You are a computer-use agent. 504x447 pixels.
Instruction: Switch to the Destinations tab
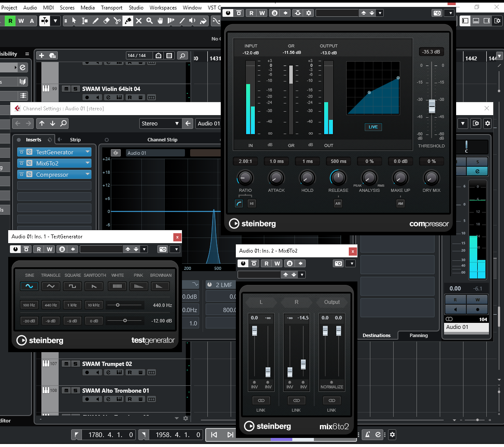click(376, 335)
